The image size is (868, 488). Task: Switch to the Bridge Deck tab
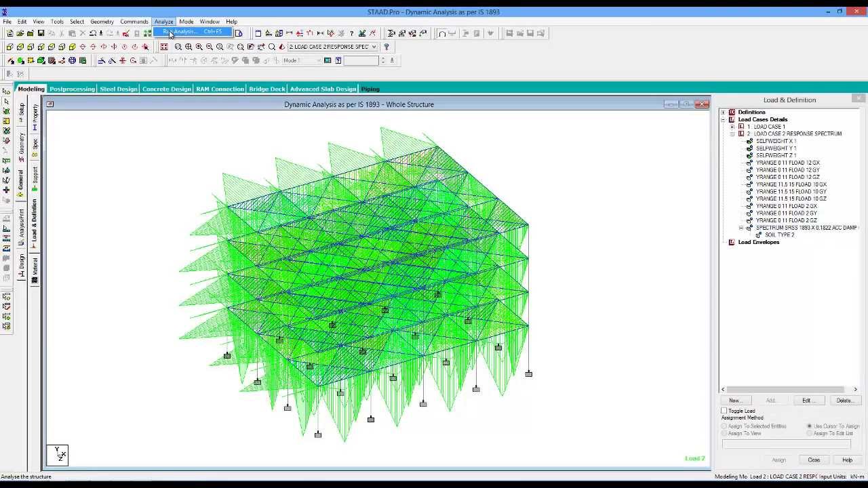coord(267,89)
